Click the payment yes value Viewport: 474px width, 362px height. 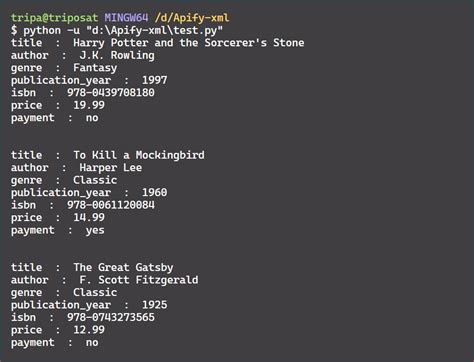tap(95, 230)
